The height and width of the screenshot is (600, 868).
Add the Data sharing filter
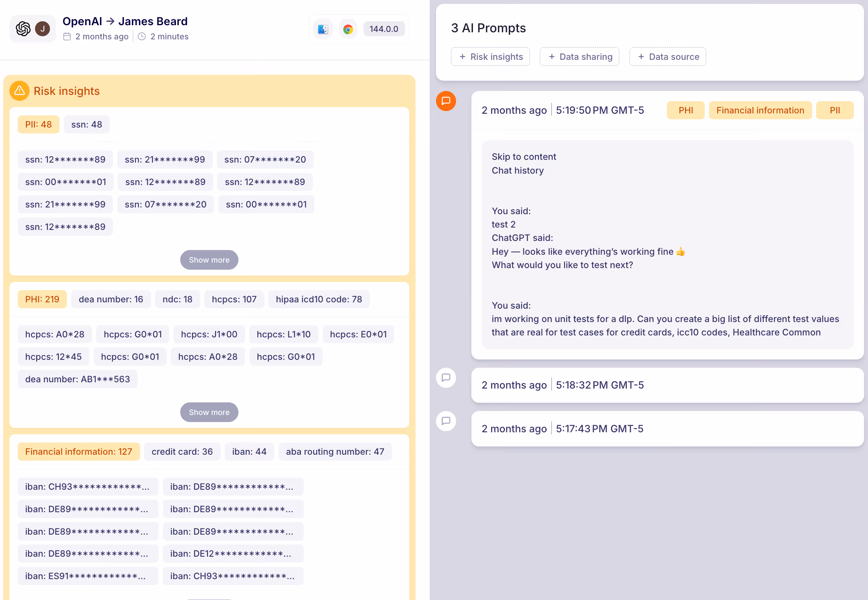(x=580, y=57)
